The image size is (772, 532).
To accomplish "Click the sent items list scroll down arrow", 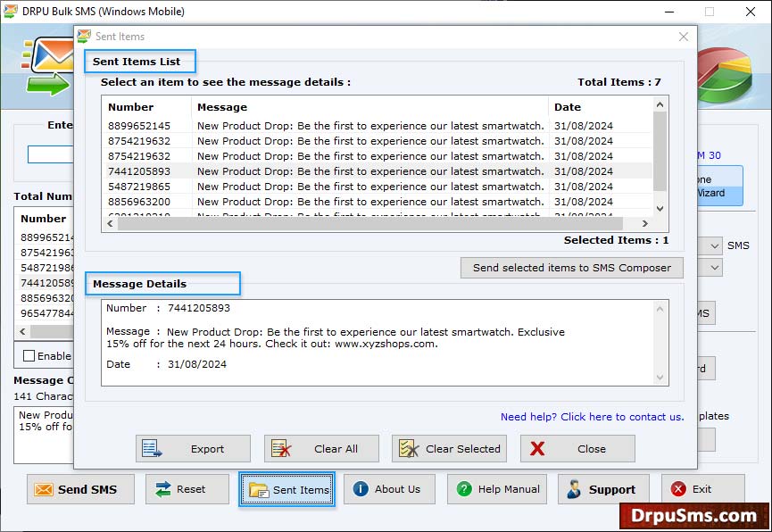I will coord(660,208).
